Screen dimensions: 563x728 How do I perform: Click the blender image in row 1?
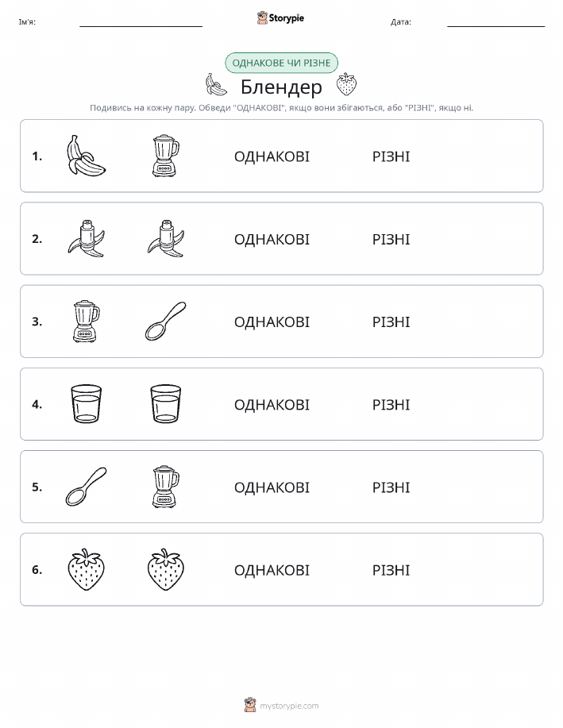[165, 156]
